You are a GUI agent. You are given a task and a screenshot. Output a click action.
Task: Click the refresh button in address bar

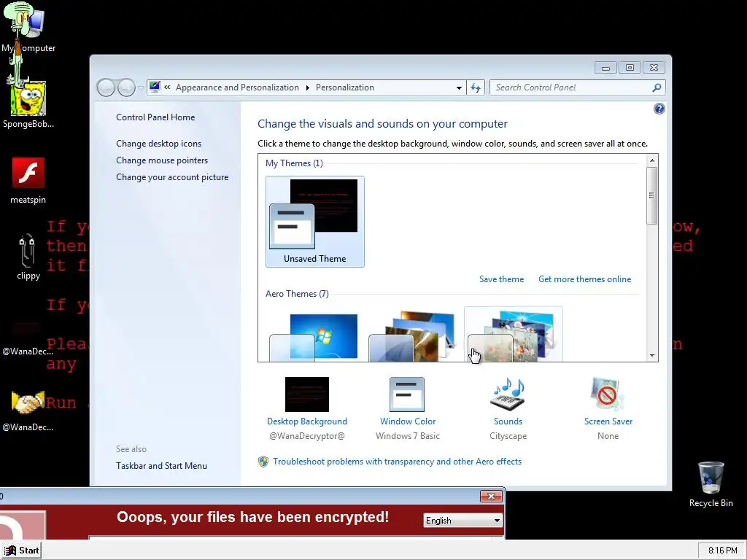[476, 87]
